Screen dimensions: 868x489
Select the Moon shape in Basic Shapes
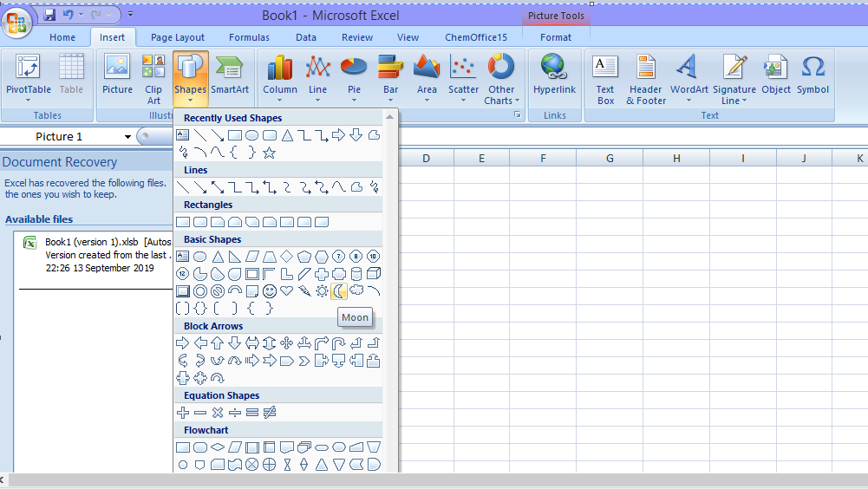[339, 290]
